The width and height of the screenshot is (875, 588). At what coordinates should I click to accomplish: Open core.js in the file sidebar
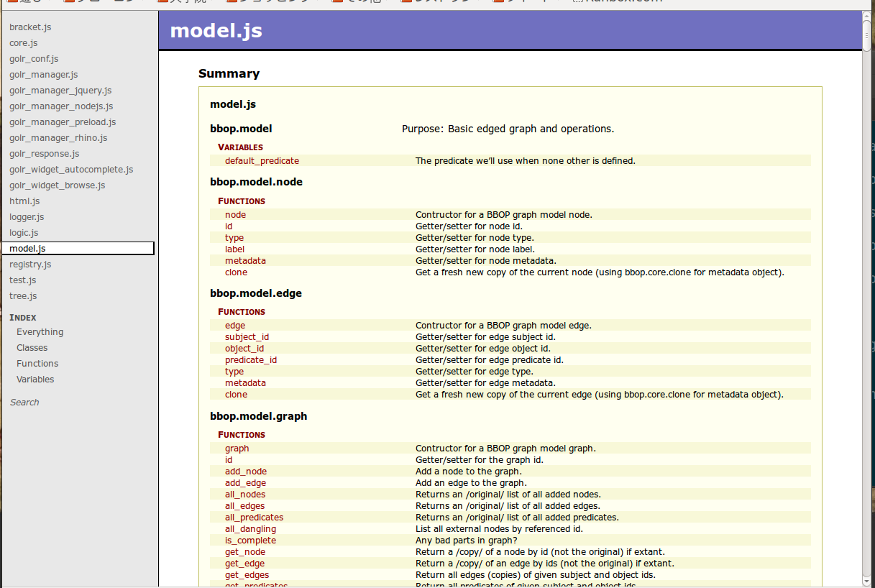point(24,43)
